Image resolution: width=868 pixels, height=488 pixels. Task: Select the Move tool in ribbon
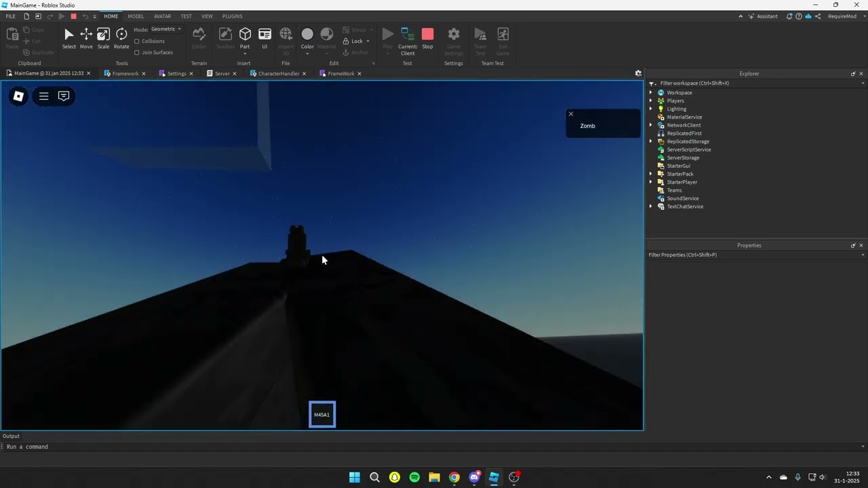tap(86, 38)
